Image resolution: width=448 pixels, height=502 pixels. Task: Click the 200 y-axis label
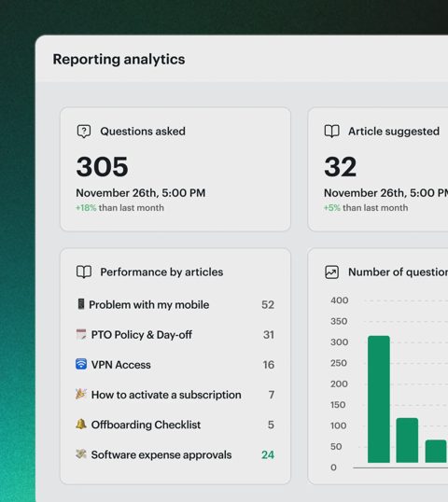pyautogui.click(x=339, y=383)
